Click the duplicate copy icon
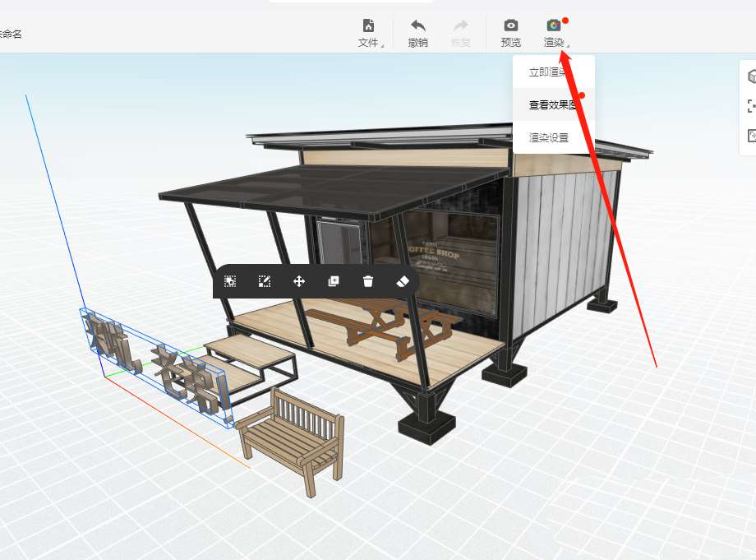Screen dimensions: 756x560 tap(334, 281)
